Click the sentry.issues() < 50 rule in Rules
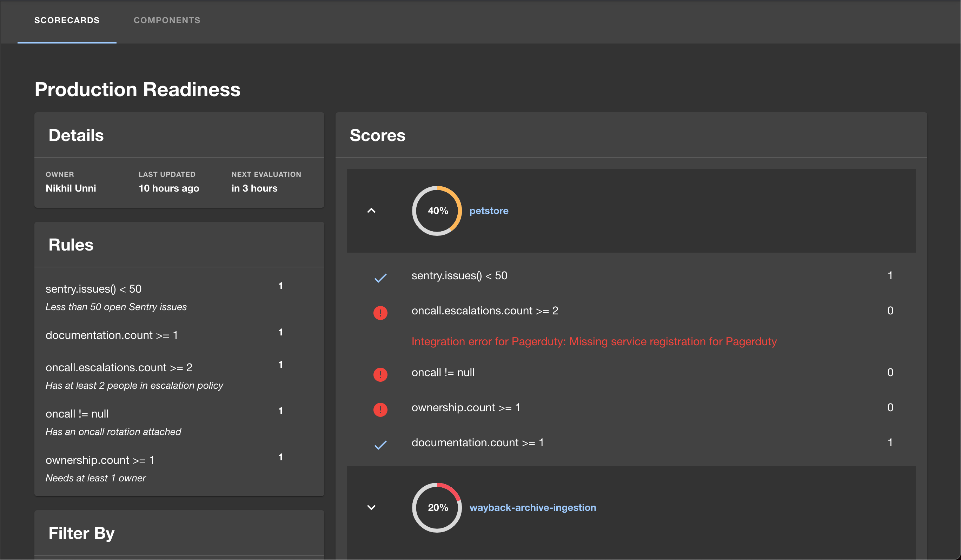This screenshot has height=560, width=961. coord(93,289)
